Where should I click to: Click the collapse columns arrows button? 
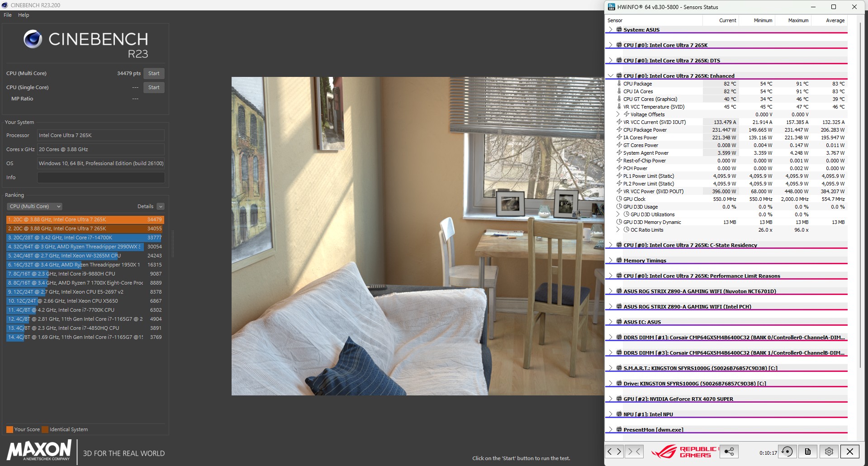[634, 452]
